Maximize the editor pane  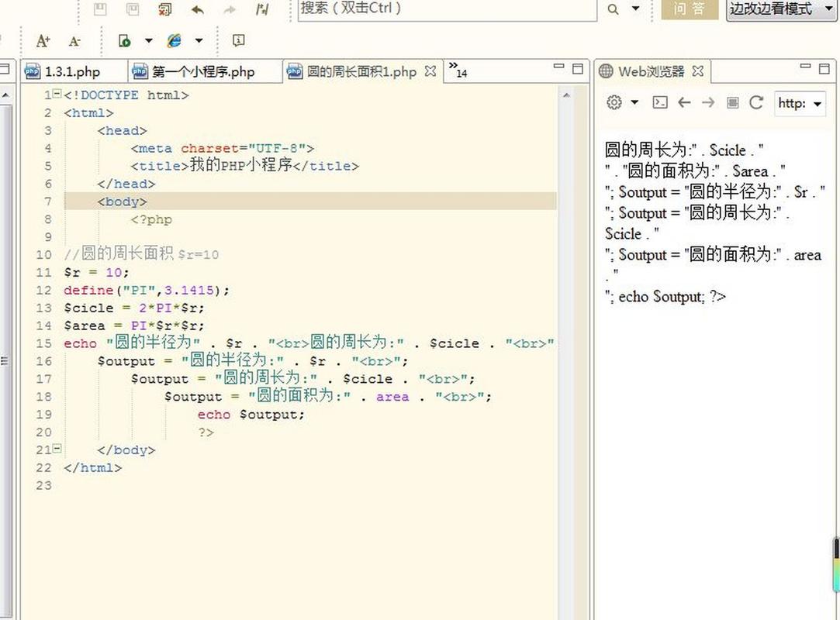[578, 68]
